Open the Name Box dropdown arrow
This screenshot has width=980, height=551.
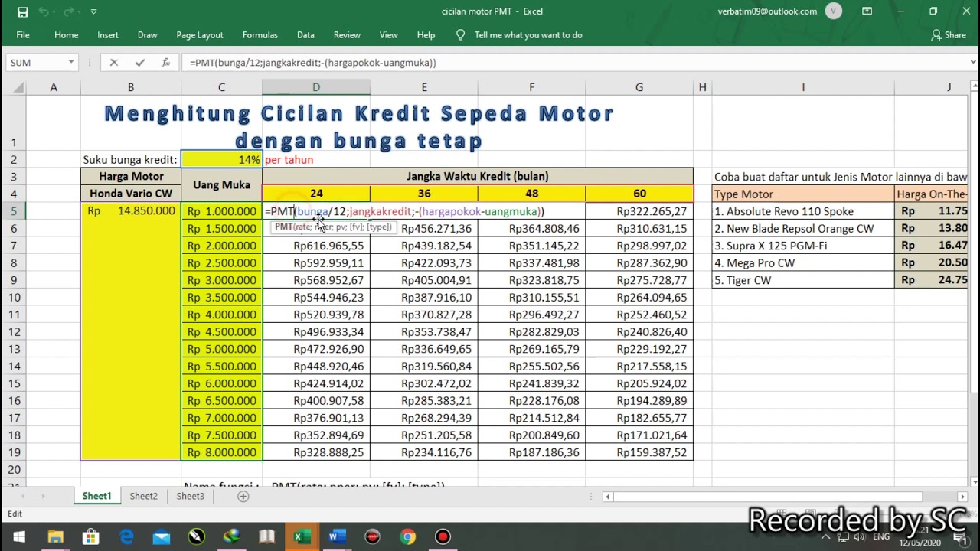pos(71,63)
